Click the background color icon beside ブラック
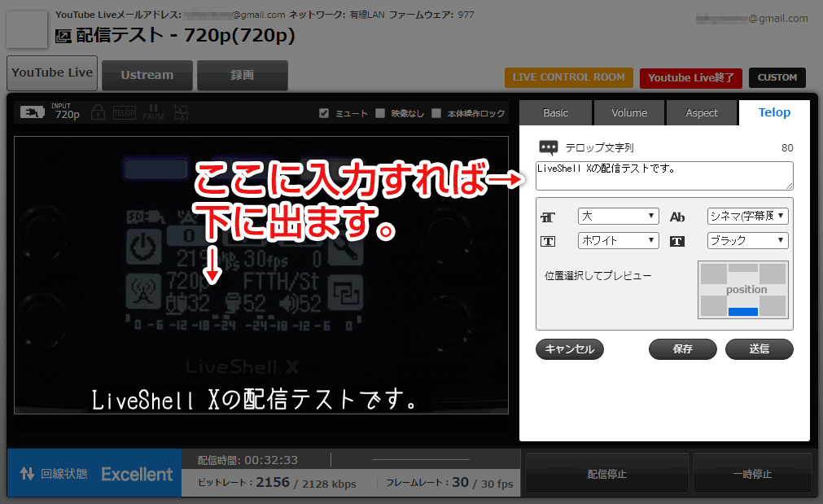 [x=677, y=241]
